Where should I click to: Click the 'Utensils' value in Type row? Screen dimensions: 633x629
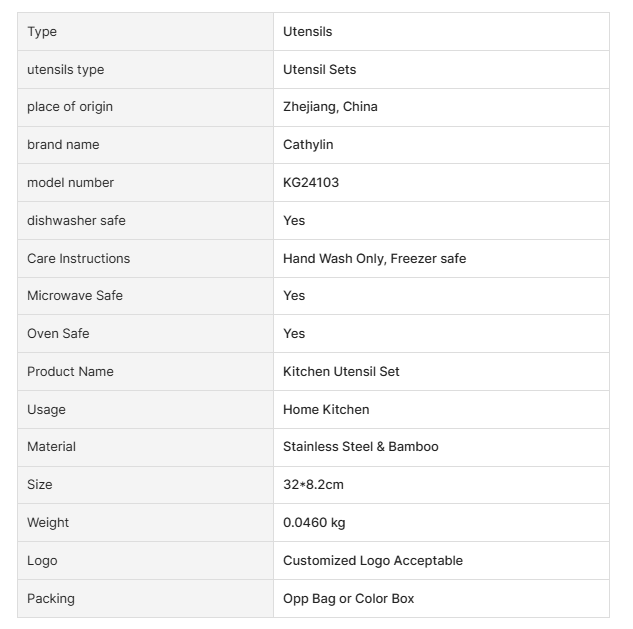pyautogui.click(x=307, y=32)
